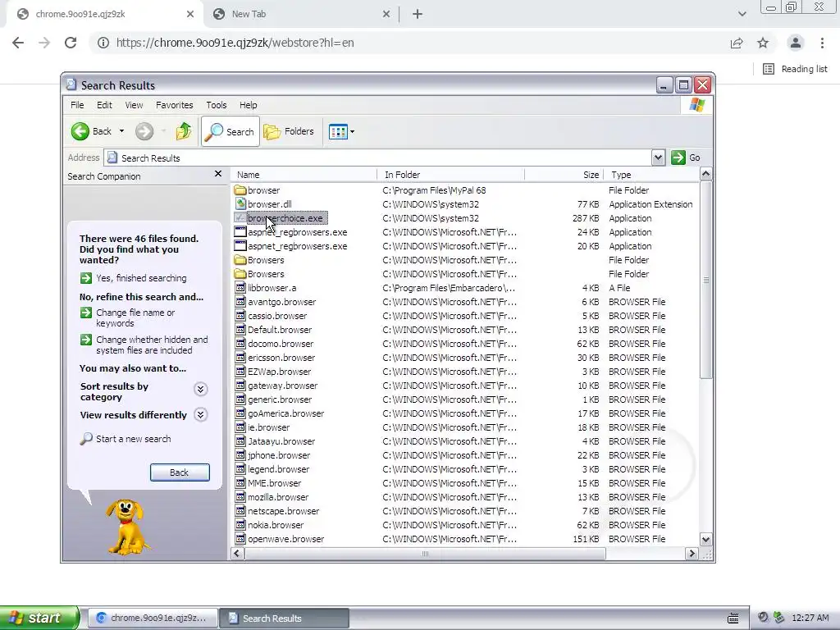Open the Chrome profile icon

(796, 43)
